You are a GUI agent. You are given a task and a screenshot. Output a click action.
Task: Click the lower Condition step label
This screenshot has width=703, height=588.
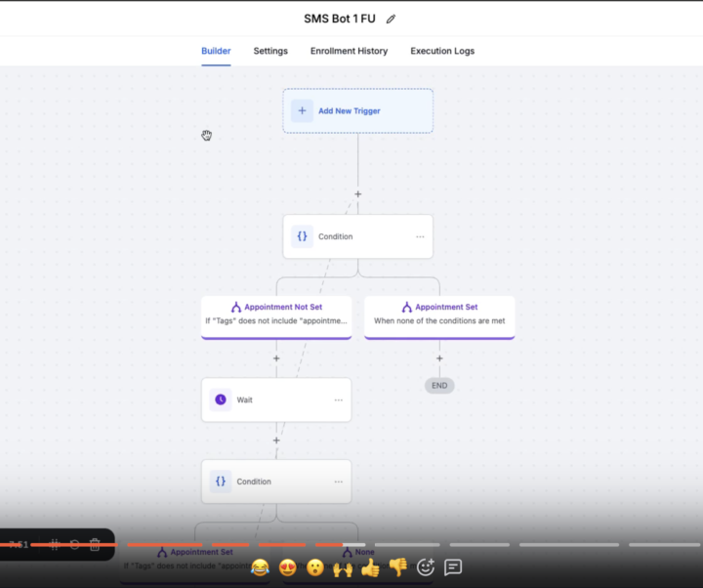coord(254,482)
